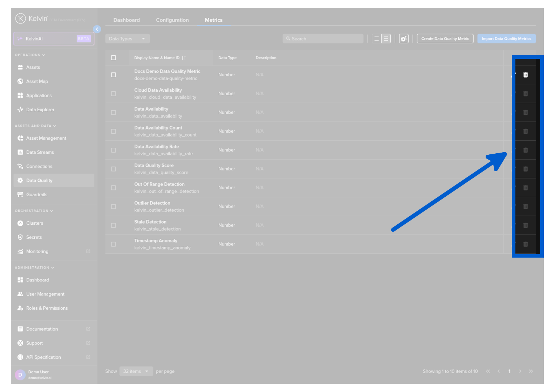Change the items per page dropdown
Viewport: 555px width, 392px height.
(136, 371)
